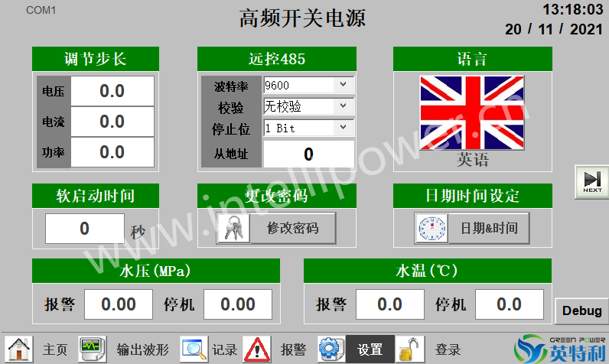Switch to the 设置 tab
Viewport: 609px width, 364px height.
[370, 349]
